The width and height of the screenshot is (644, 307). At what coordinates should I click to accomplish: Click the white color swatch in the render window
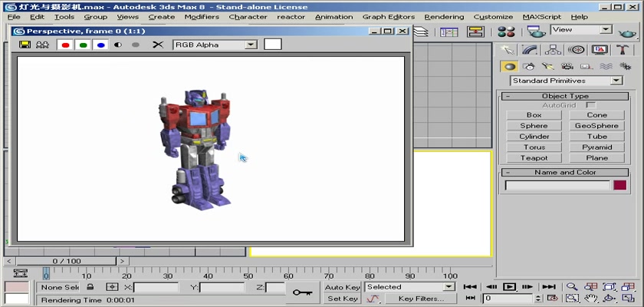pos(273,45)
